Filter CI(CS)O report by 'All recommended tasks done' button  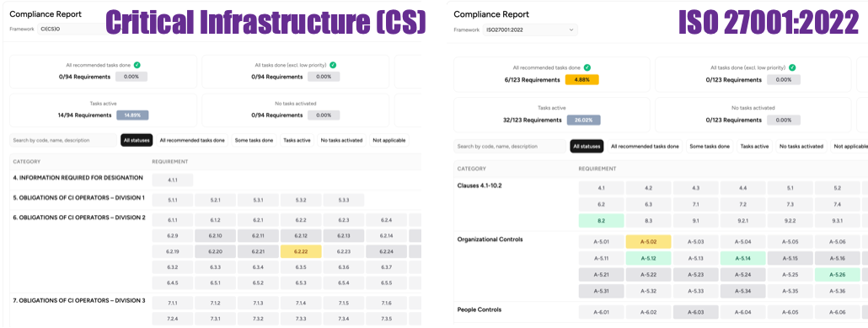(192, 140)
